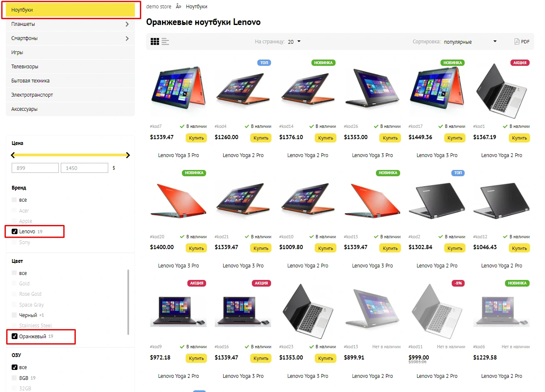
Task: Uncheck the Lenovo brand checkbox
Action: click(15, 232)
